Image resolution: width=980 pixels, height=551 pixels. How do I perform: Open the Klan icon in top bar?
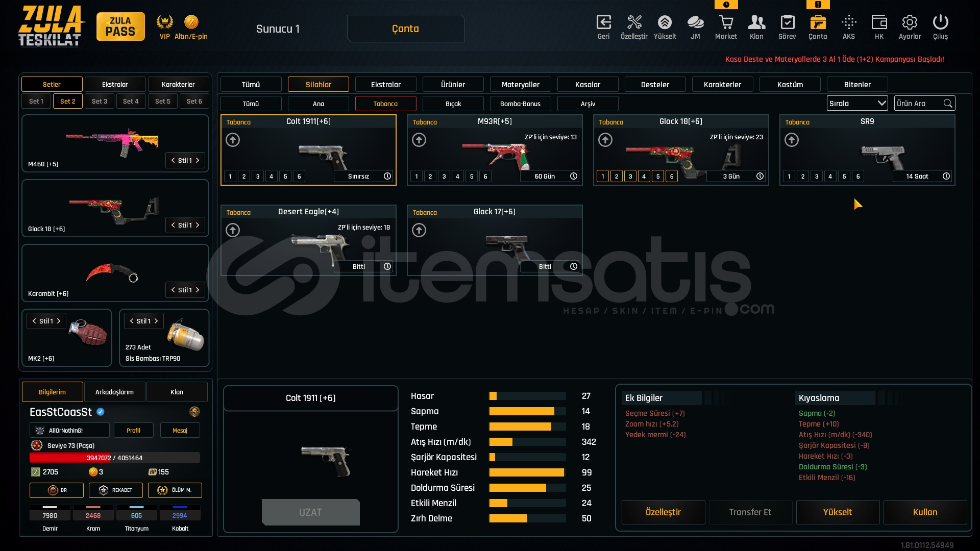[x=756, y=23]
